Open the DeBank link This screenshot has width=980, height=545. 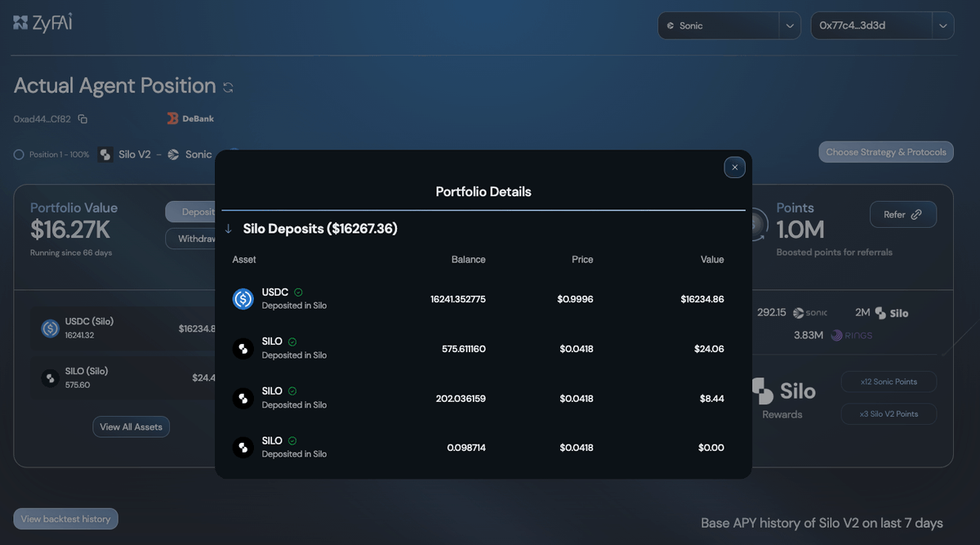190,118
